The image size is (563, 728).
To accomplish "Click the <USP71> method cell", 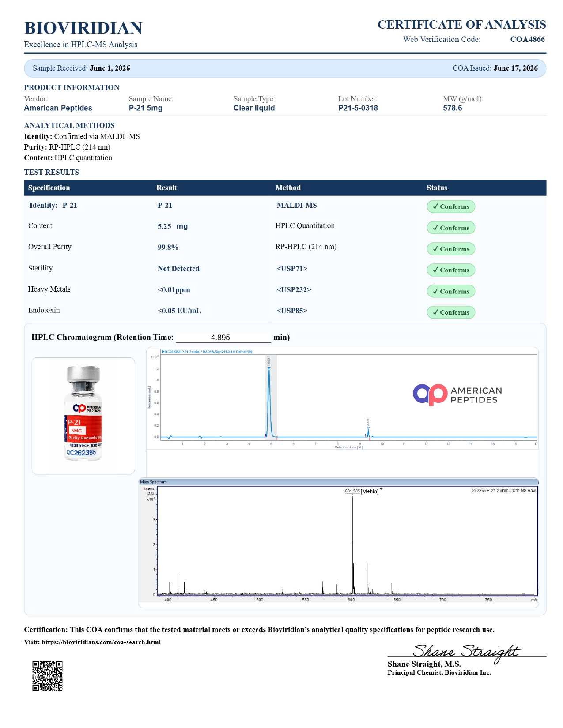I will coord(292,269).
